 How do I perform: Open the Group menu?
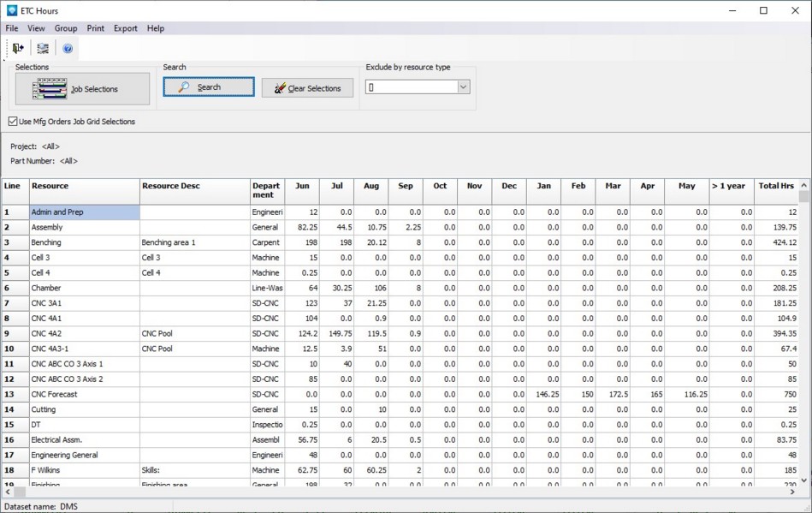[66, 28]
